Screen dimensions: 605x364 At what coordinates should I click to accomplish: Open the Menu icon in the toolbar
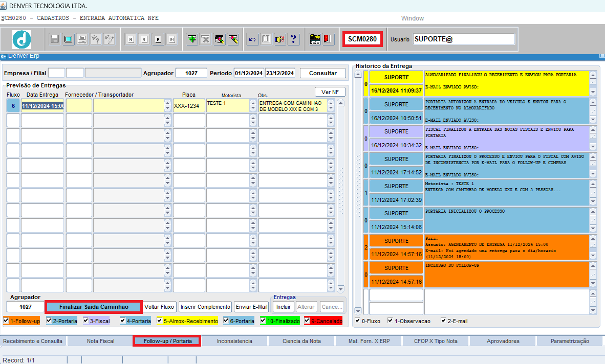click(x=315, y=39)
